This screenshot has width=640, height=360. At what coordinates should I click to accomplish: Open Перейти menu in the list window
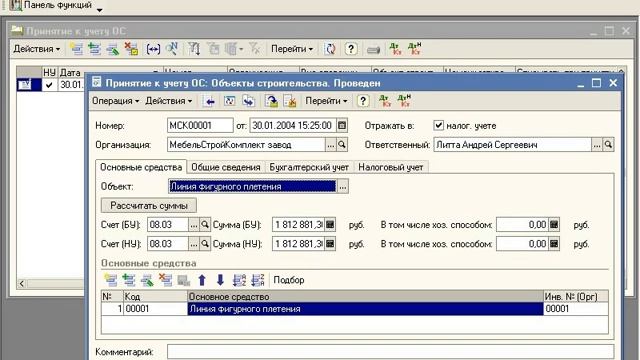pyautogui.click(x=292, y=49)
